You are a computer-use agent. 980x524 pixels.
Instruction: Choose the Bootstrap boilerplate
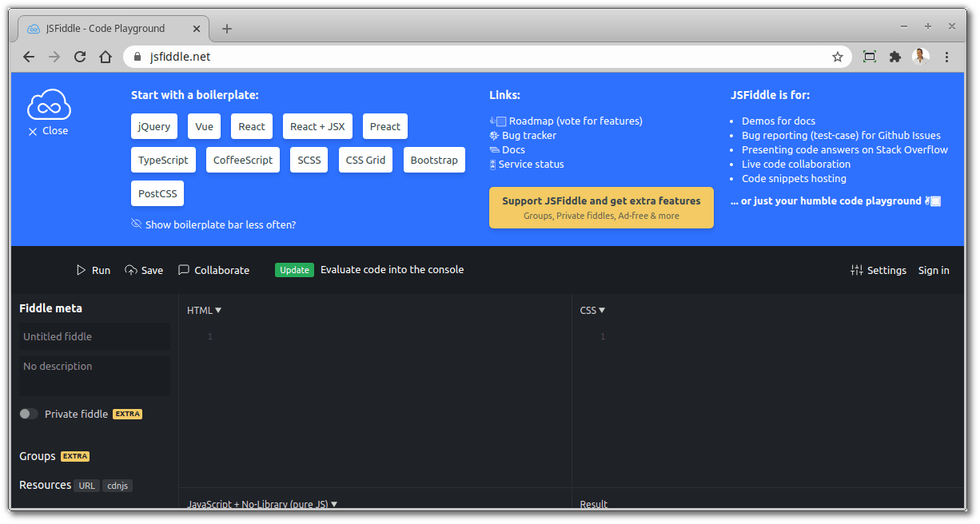434,160
